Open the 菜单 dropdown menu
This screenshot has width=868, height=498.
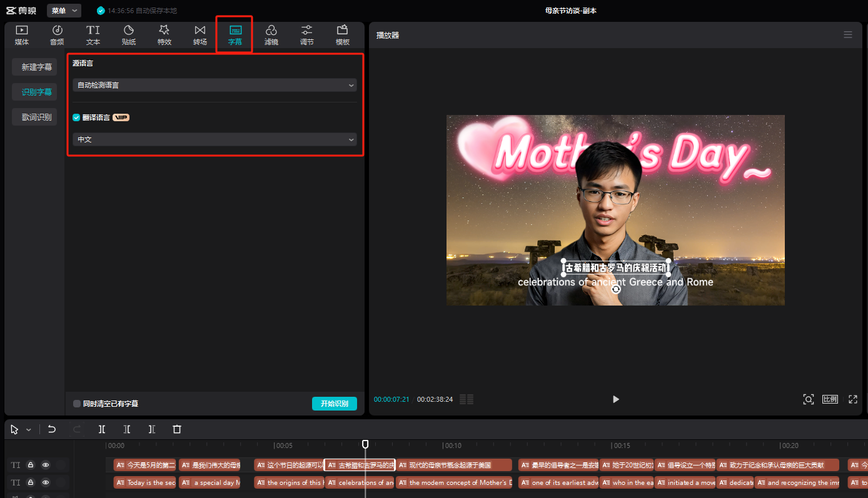[x=64, y=11]
